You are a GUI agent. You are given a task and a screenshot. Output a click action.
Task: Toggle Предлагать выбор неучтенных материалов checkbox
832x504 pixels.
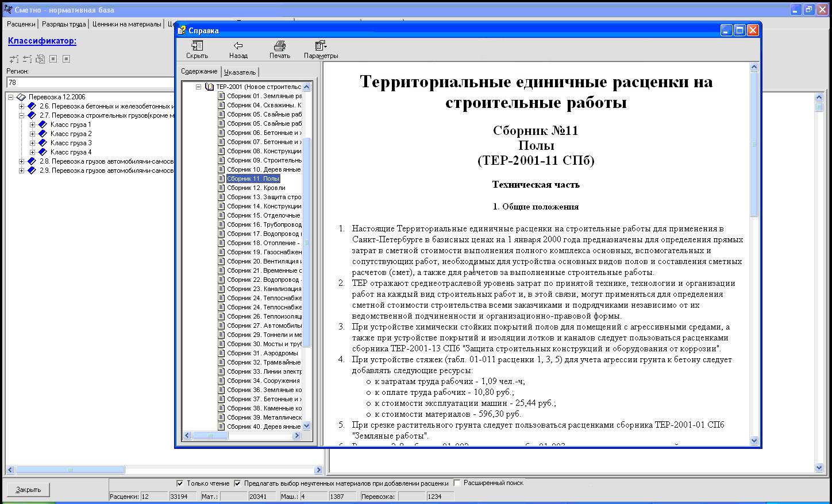click(237, 483)
